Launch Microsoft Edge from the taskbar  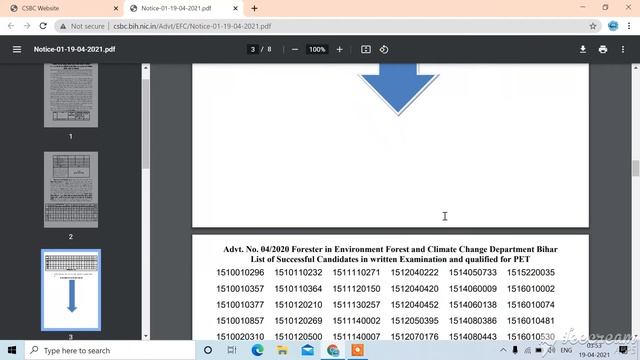click(257, 350)
